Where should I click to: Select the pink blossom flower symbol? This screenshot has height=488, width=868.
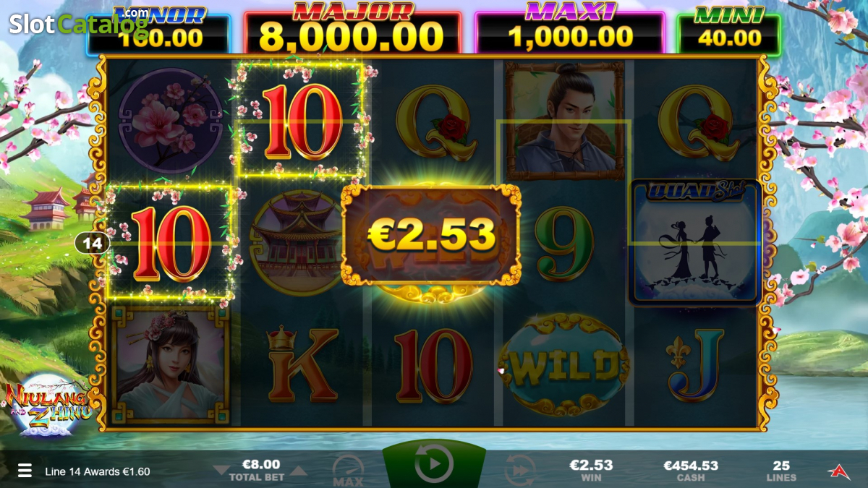click(171, 121)
